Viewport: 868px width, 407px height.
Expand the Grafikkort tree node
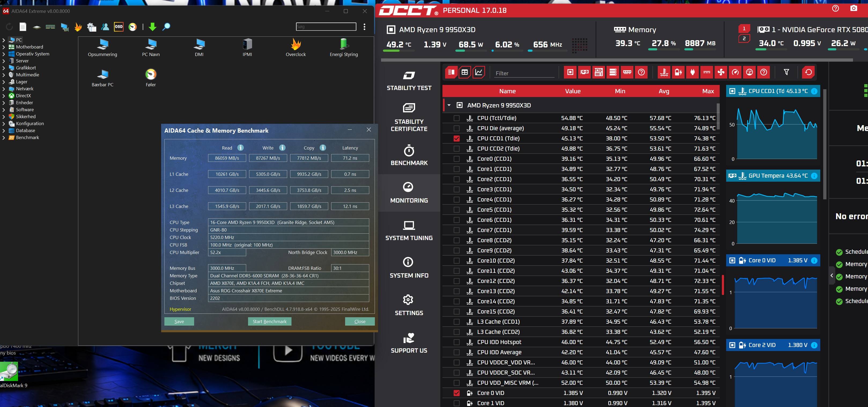click(x=4, y=68)
